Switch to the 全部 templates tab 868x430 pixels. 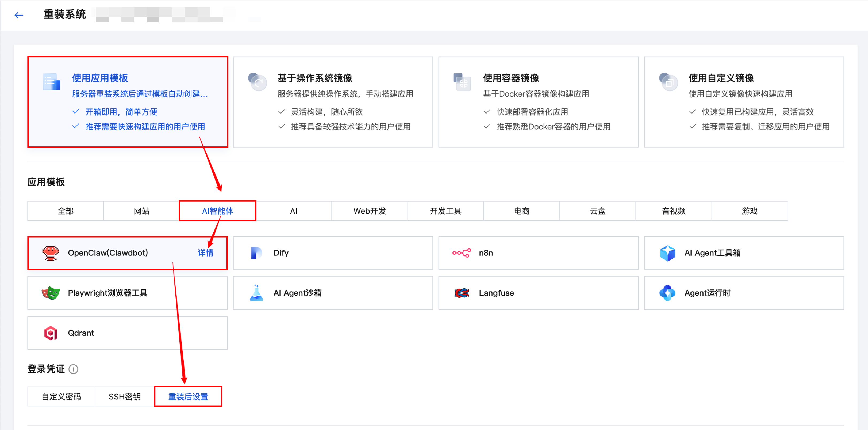coord(65,211)
